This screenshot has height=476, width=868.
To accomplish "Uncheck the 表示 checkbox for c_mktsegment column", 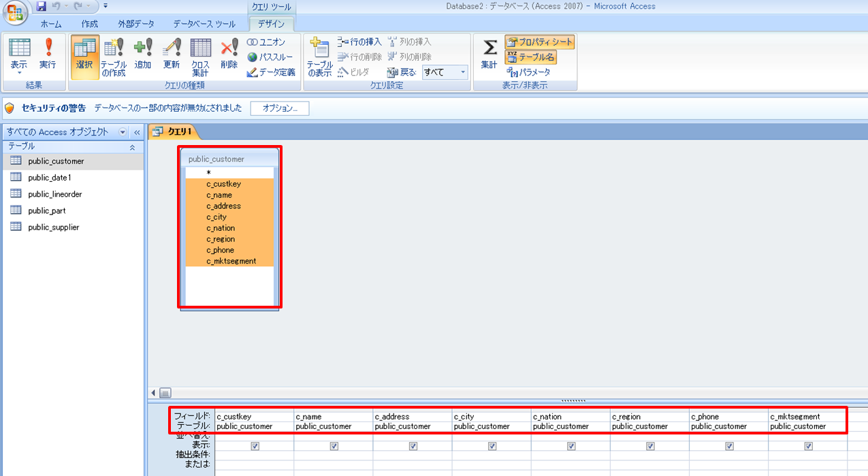I will (x=808, y=446).
